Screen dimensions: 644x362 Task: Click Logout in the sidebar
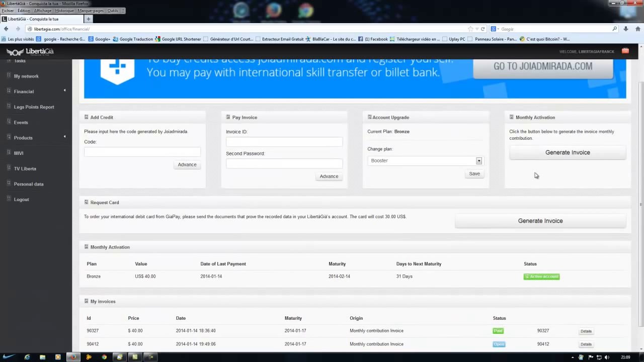point(21,200)
